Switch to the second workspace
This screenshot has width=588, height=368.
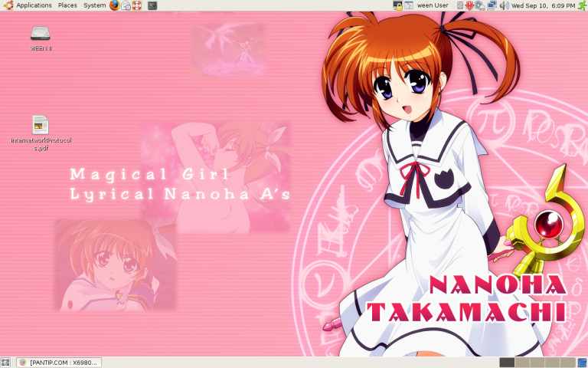point(522,363)
